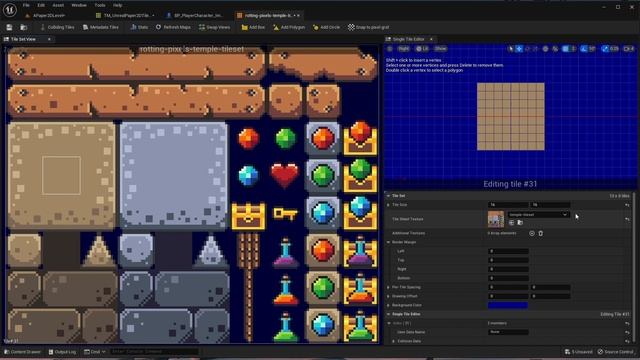The height and width of the screenshot is (360, 640).
Task: Select the Tile Set View panel tab
Action: point(23,39)
